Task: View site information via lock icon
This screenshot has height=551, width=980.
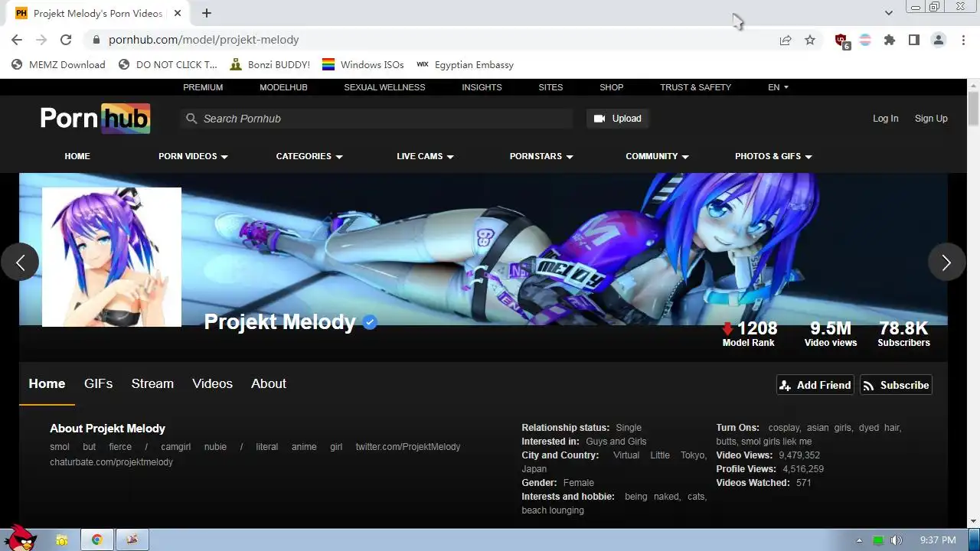Action: [x=96, y=40]
